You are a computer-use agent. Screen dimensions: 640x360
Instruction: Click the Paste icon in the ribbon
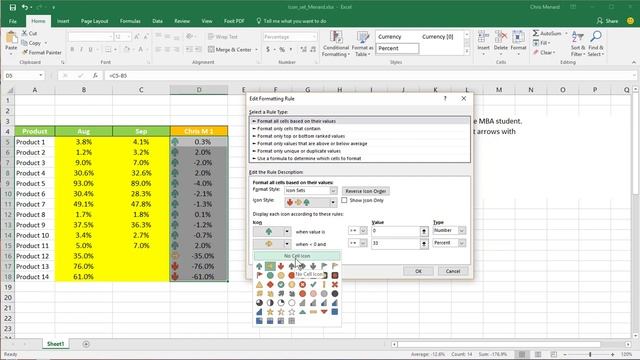(11, 38)
